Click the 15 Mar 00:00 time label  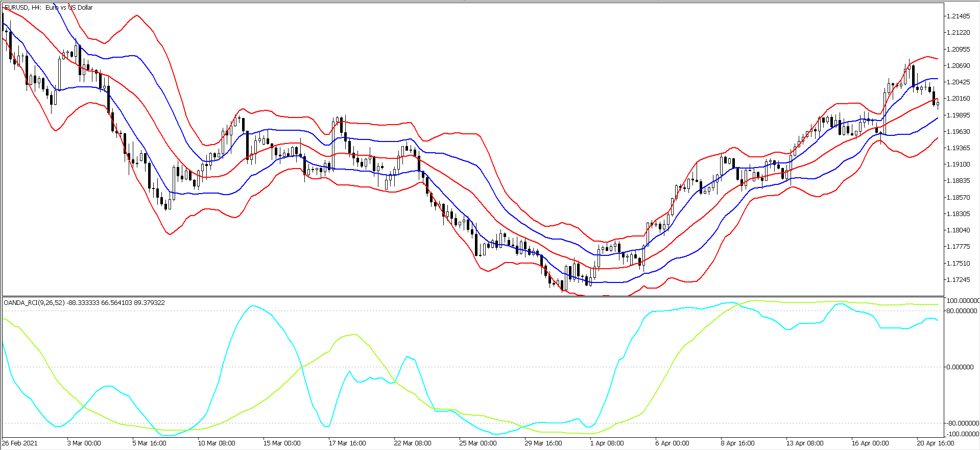(x=282, y=443)
